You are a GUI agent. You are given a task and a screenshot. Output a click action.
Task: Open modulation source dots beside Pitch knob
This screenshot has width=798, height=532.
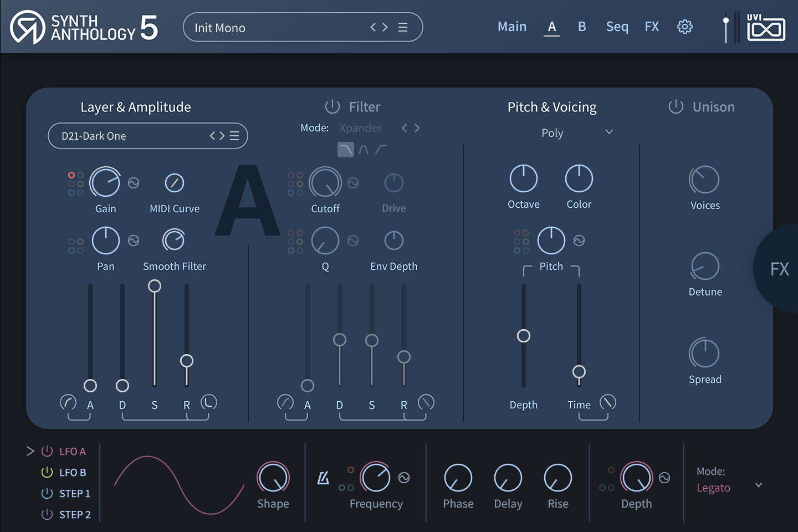click(x=521, y=242)
